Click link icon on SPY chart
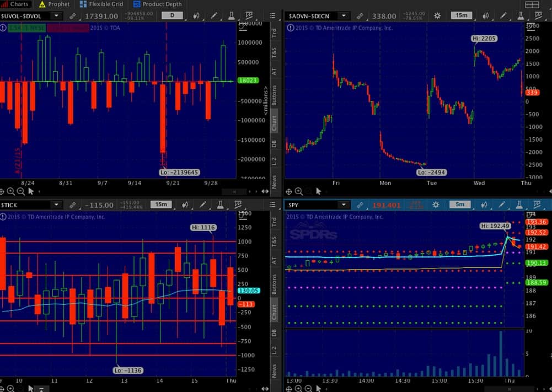 click(360, 205)
